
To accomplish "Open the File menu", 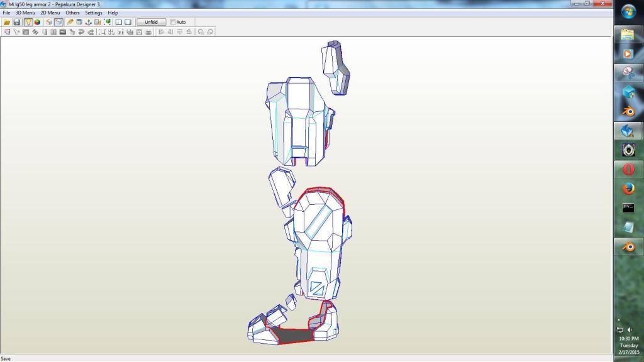I will (6, 13).
